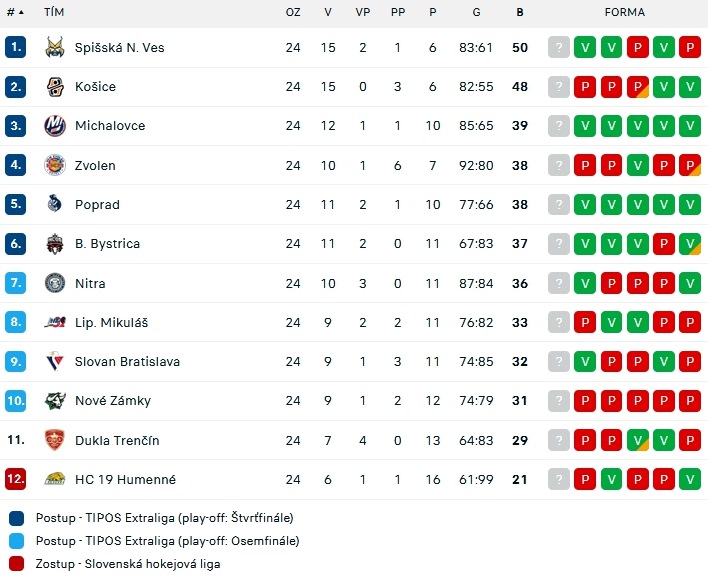
Task: Open Nové Zámky's first red P form result
Action: [585, 401]
